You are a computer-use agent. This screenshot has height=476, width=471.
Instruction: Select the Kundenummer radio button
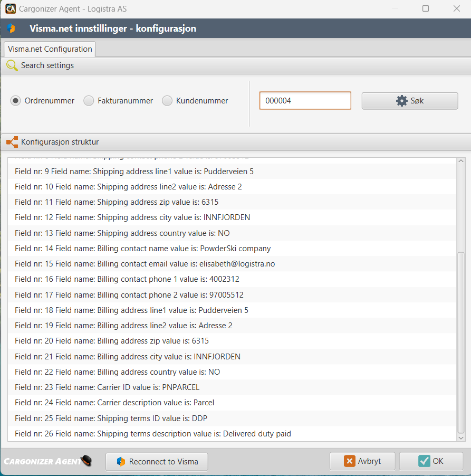[x=167, y=101]
